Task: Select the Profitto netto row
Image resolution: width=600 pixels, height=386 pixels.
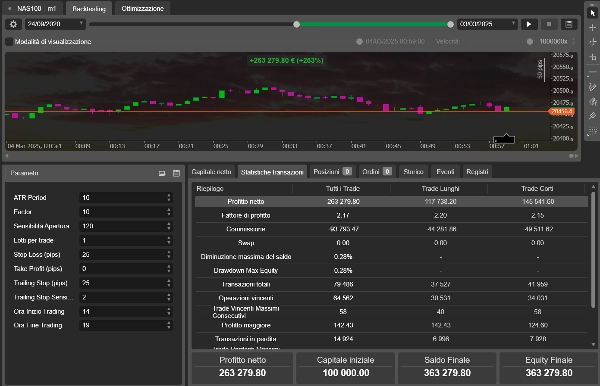Action: pos(391,202)
